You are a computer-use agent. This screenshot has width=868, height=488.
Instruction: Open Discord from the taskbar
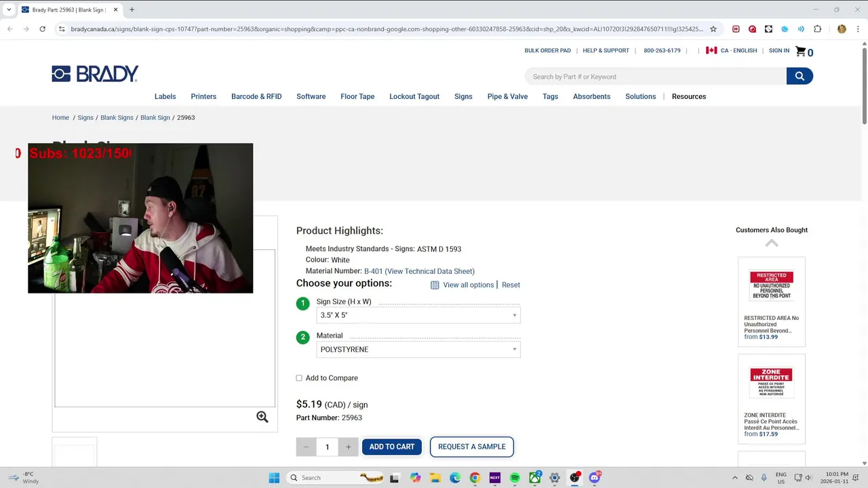pos(595,478)
